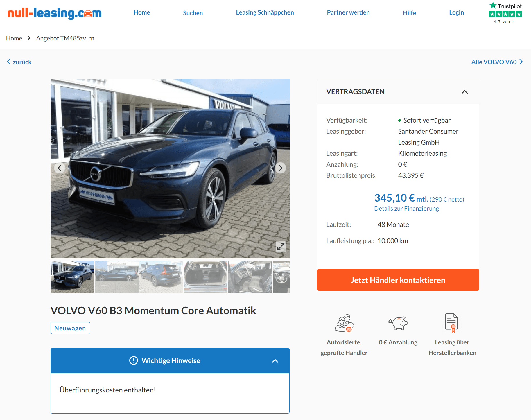Open the Partner werden page
The width and height of the screenshot is (531, 420).
point(348,12)
